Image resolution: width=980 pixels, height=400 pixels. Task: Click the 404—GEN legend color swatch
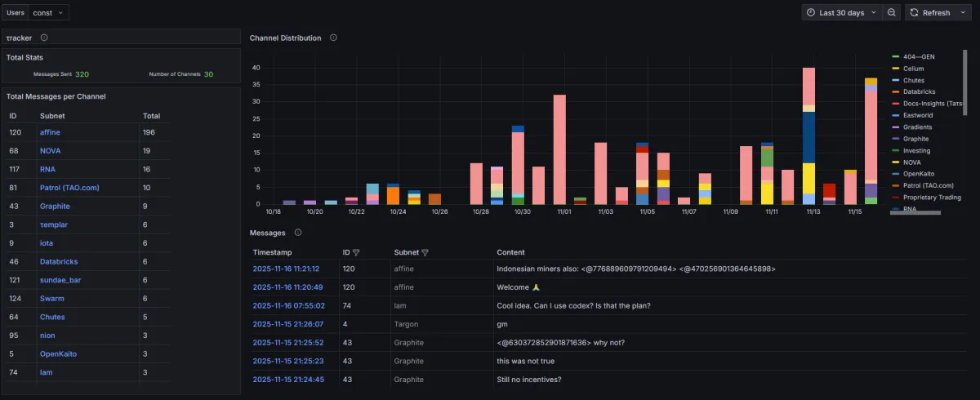tap(896, 56)
